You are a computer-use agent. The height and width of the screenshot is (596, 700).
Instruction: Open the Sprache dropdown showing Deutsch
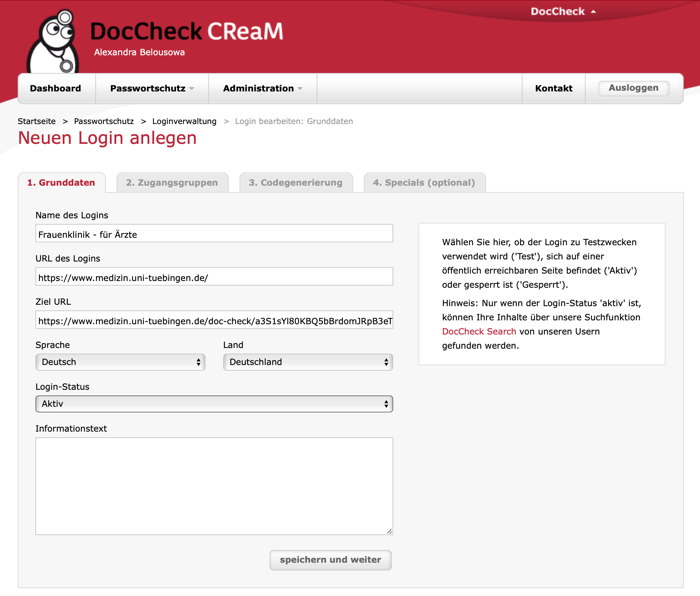click(120, 362)
